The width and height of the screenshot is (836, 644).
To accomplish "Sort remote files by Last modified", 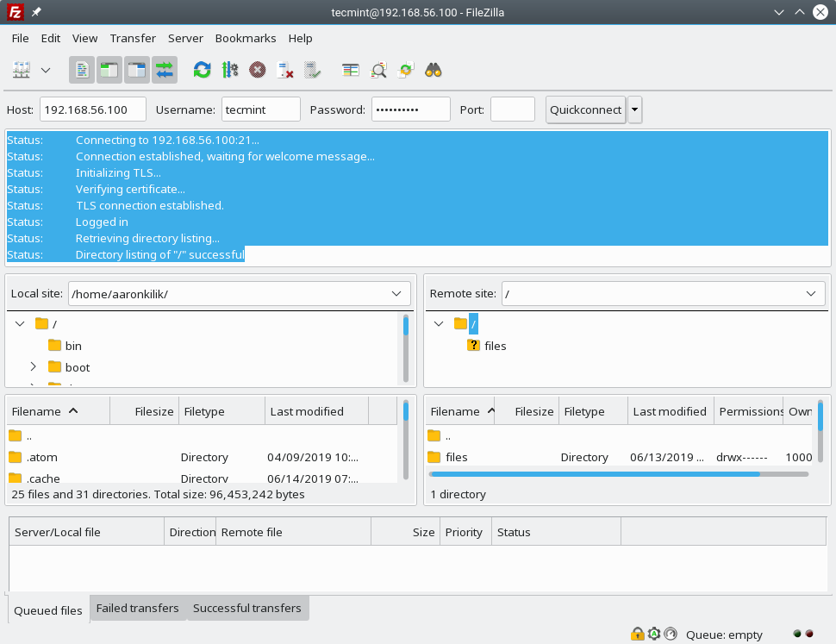I will pos(669,411).
